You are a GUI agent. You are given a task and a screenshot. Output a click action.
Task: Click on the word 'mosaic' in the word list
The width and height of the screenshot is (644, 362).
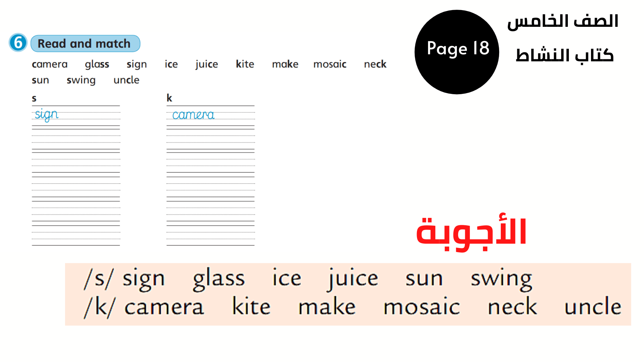(x=332, y=64)
